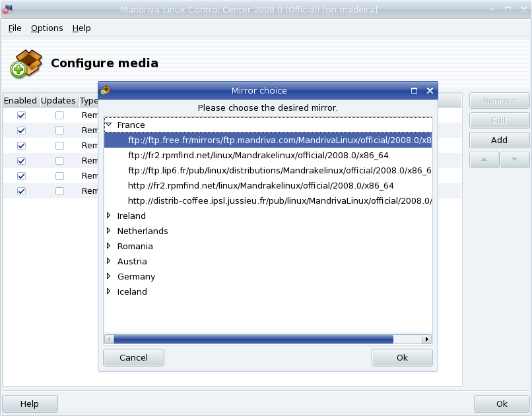Check Updates checkbox in third media row
Image resolution: width=532 pixels, height=416 pixels.
59,146
